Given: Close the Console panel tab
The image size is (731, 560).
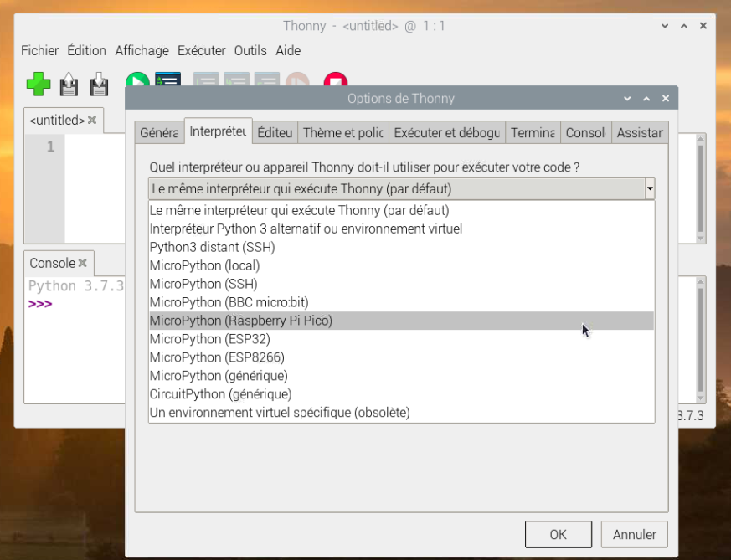Looking at the screenshot, I should [x=83, y=263].
